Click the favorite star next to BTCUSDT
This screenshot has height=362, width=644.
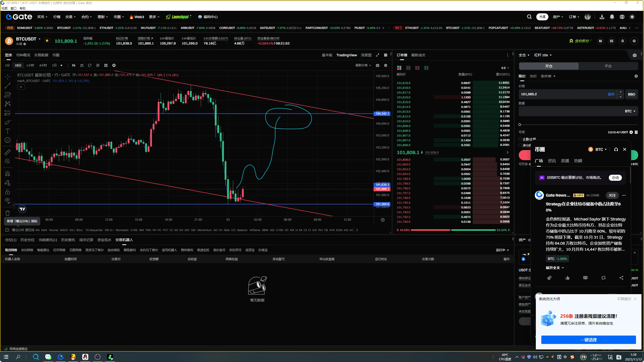click(47, 40)
